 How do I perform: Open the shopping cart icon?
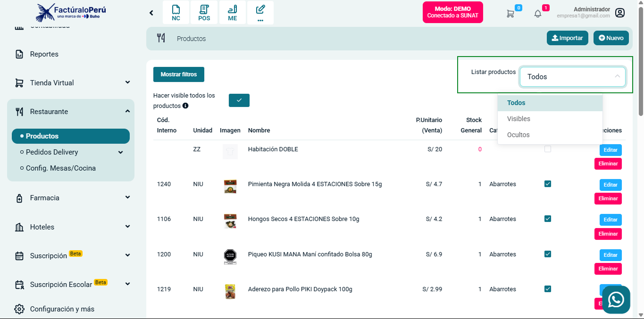point(510,14)
